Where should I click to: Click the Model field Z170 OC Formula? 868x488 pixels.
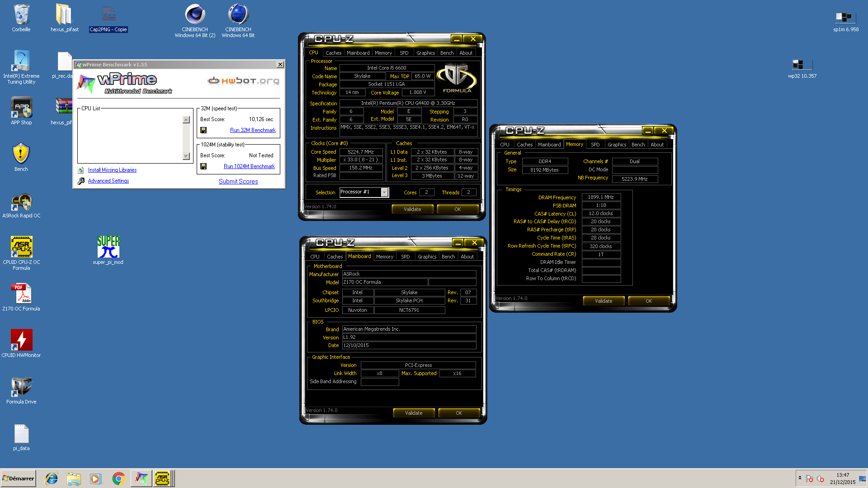[385, 282]
